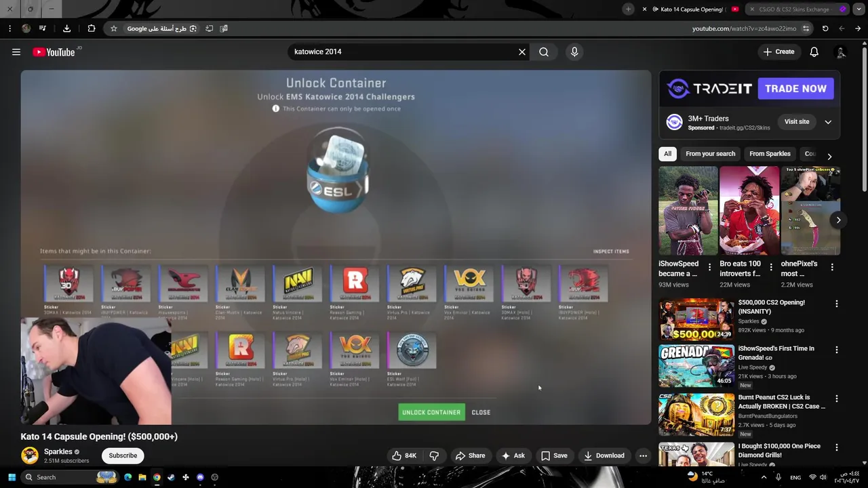The height and width of the screenshot is (488, 868).
Task: Advance the Shorts shelf with next arrow
Action: [x=838, y=220]
